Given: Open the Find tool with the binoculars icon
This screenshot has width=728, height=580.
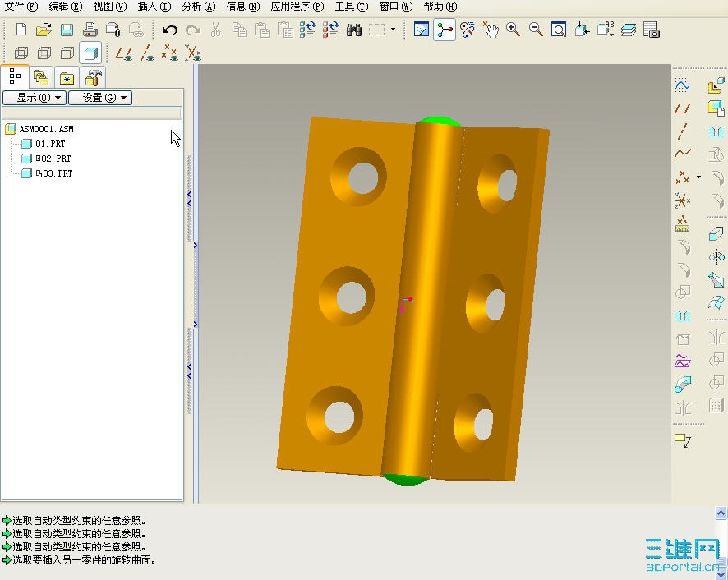Looking at the screenshot, I should (354, 30).
